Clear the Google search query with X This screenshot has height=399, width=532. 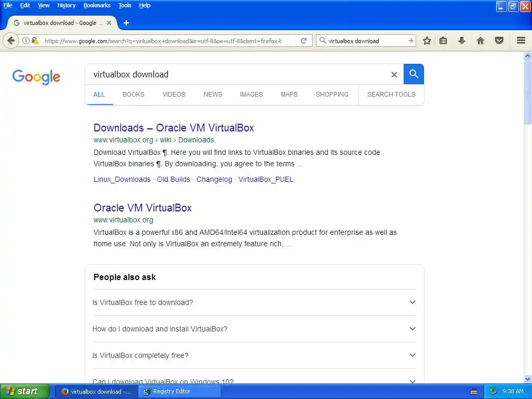[394, 74]
